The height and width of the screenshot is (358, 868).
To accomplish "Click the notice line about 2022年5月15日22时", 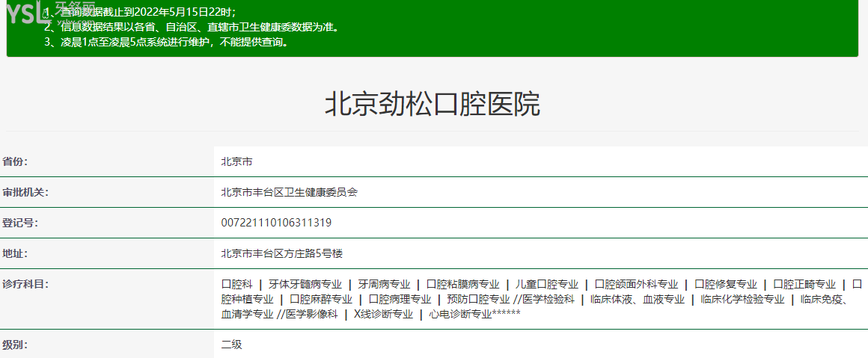I will coord(141,12).
